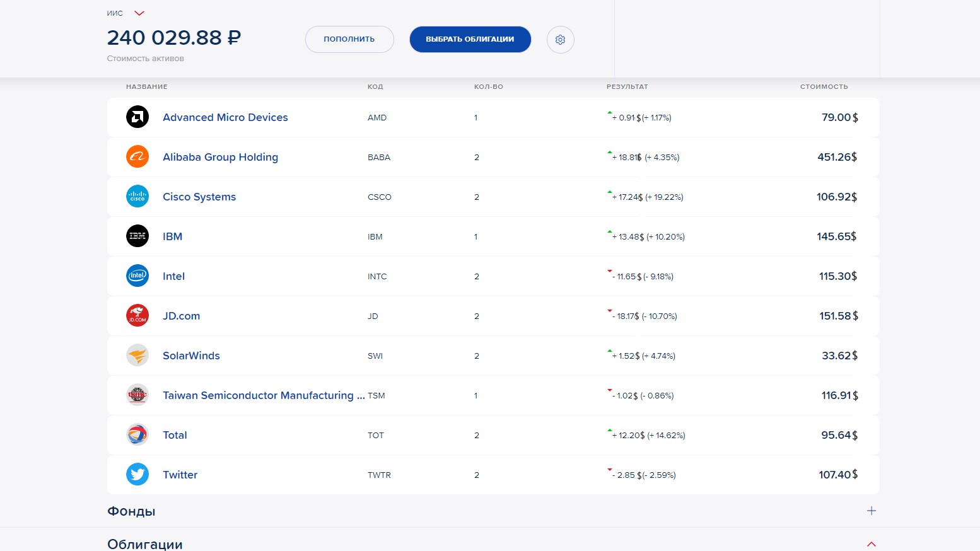This screenshot has width=980, height=551.
Task: Click the TOT ticker code
Action: click(x=376, y=436)
